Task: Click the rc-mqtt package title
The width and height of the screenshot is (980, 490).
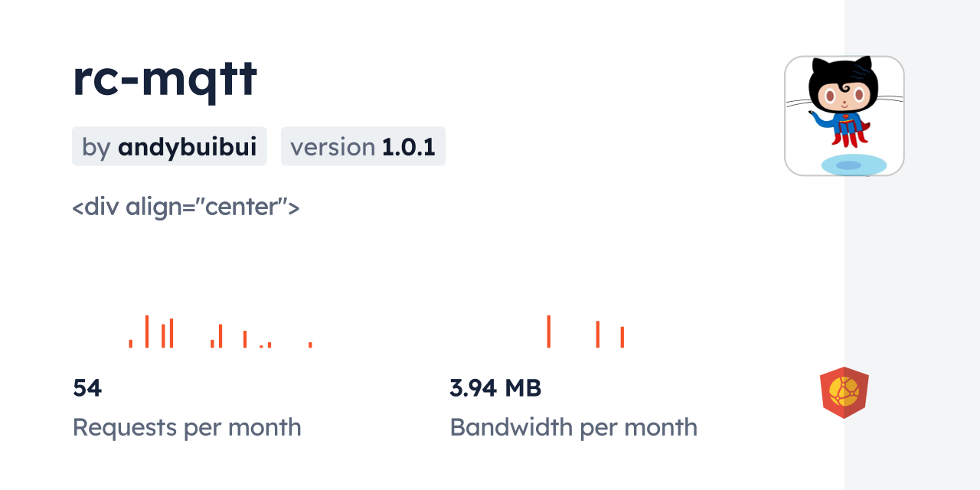Action: pos(165,78)
